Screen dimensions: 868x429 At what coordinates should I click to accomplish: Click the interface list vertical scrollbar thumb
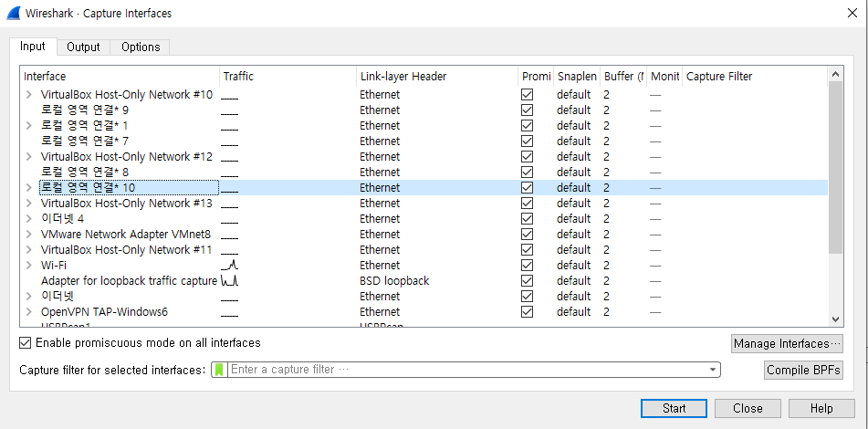coord(835,167)
